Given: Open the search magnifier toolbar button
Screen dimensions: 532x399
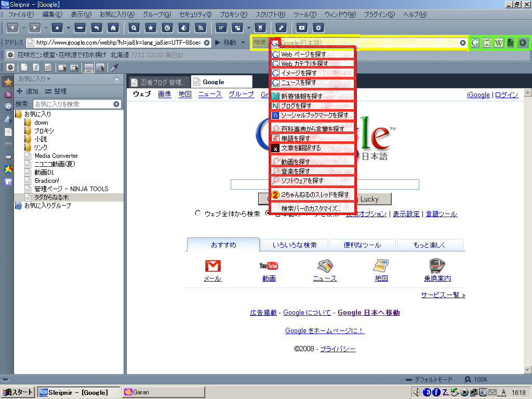Looking at the screenshot, I should (134, 28).
